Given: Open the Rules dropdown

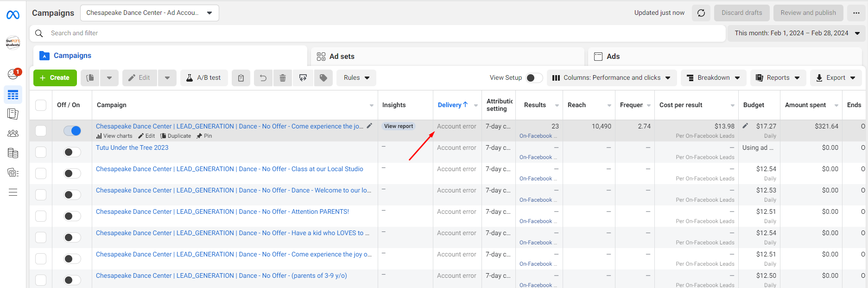Looking at the screenshot, I should (x=356, y=78).
